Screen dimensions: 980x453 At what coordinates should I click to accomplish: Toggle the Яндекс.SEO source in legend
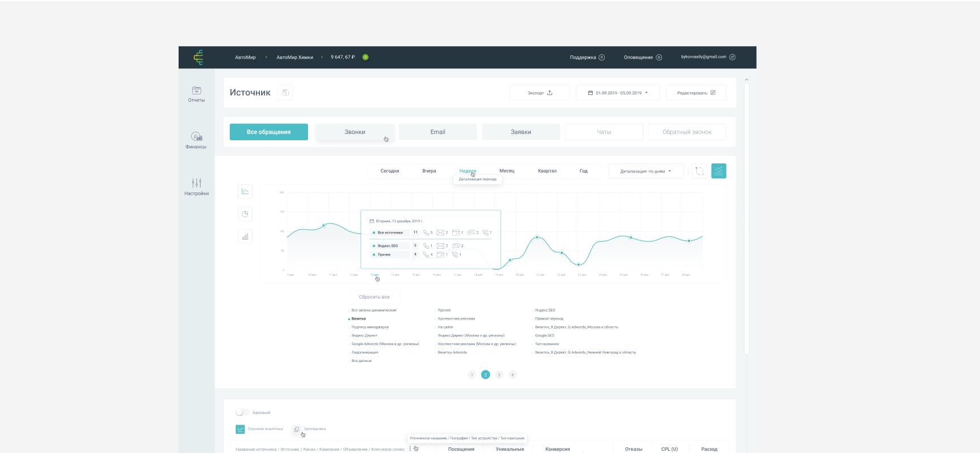click(544, 310)
